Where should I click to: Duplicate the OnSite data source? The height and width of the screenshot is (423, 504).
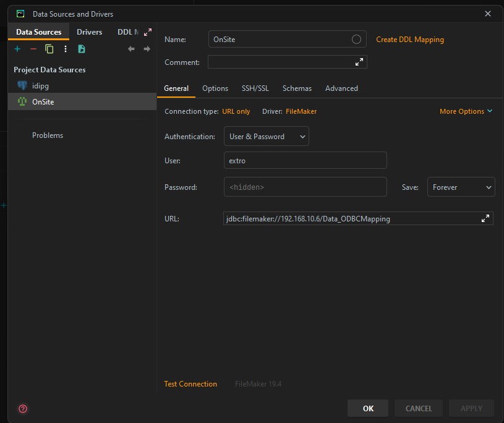pos(49,49)
